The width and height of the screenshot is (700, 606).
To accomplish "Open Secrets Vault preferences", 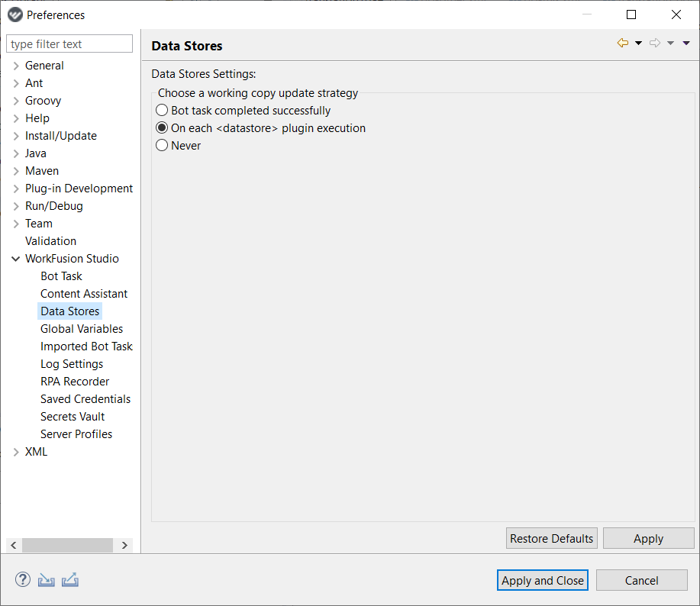I will (x=73, y=417).
